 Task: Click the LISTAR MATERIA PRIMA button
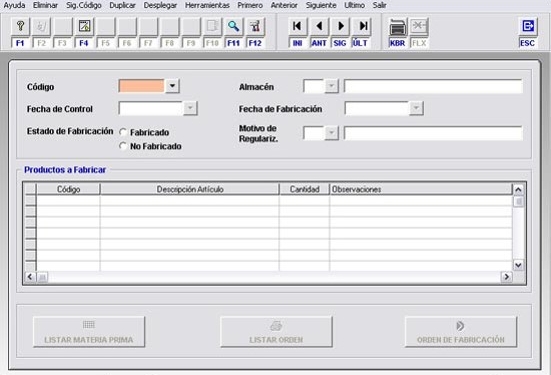coord(89,332)
